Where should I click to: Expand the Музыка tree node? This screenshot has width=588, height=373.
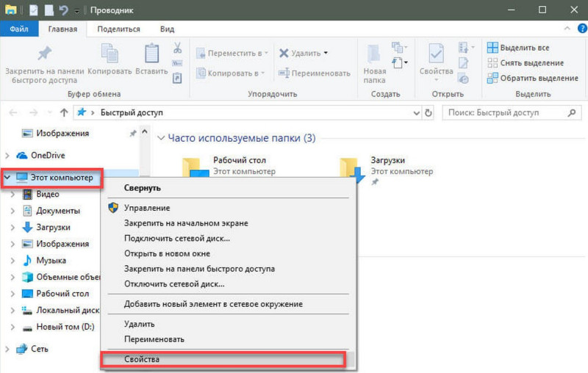tap(12, 261)
